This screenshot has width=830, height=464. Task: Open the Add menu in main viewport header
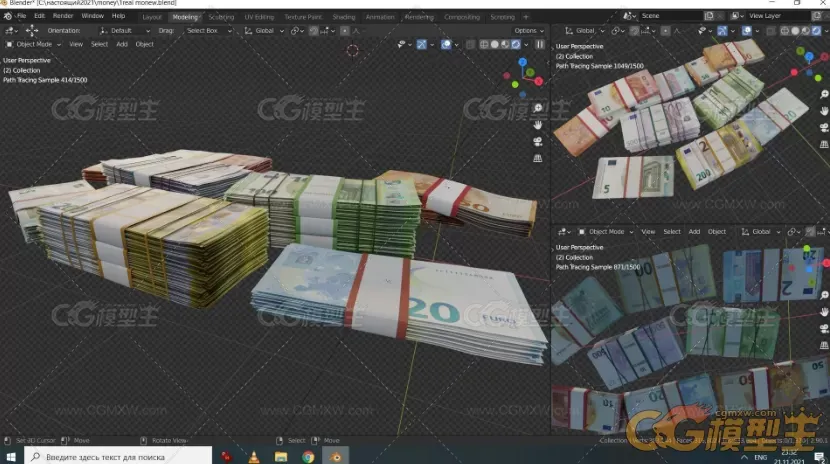point(122,44)
